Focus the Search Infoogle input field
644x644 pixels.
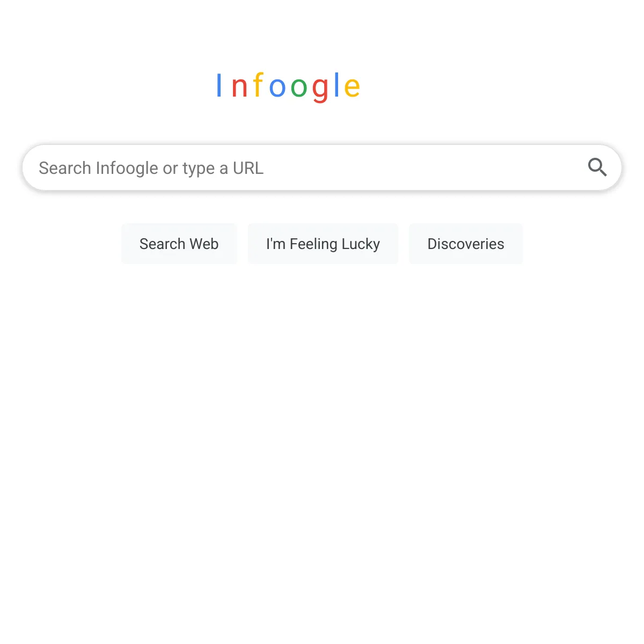(x=301, y=168)
